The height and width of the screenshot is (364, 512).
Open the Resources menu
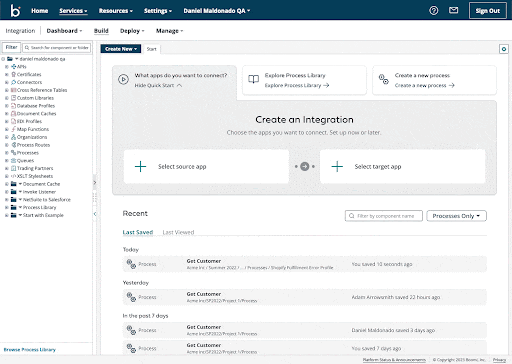[116, 11]
